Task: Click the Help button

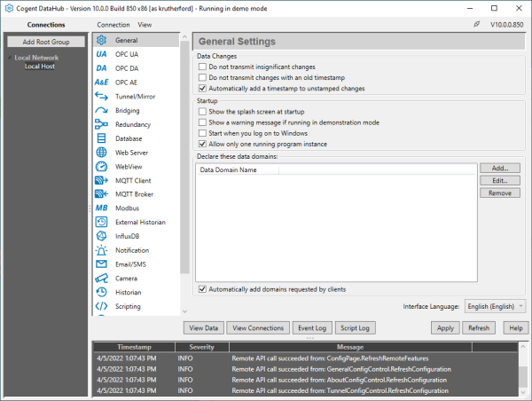Action: pyautogui.click(x=516, y=328)
